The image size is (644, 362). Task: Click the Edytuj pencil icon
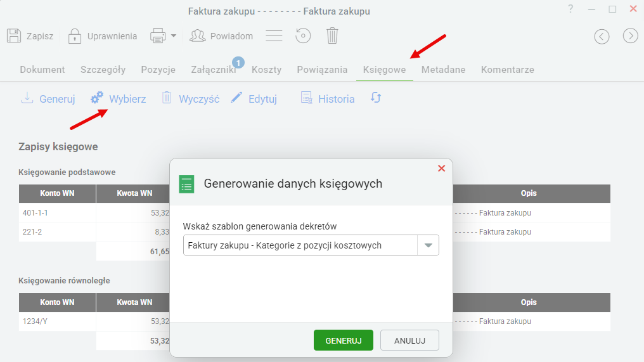point(236,98)
